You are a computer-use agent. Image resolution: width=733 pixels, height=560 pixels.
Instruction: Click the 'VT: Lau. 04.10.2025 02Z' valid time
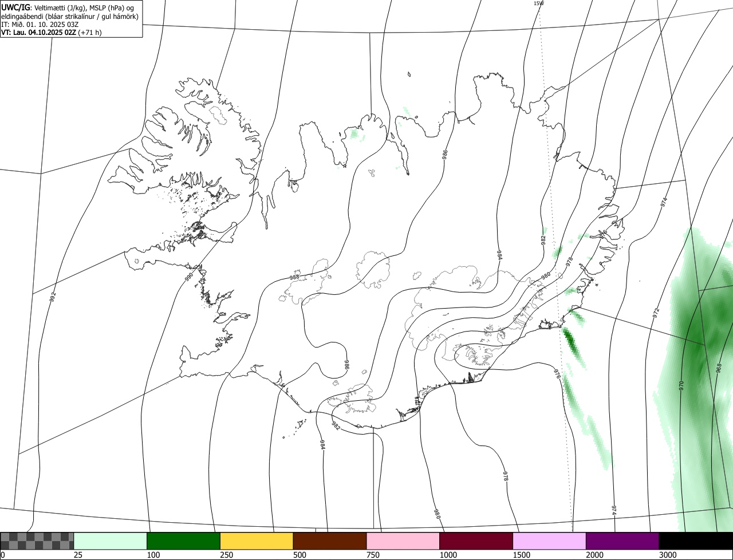click(39, 33)
